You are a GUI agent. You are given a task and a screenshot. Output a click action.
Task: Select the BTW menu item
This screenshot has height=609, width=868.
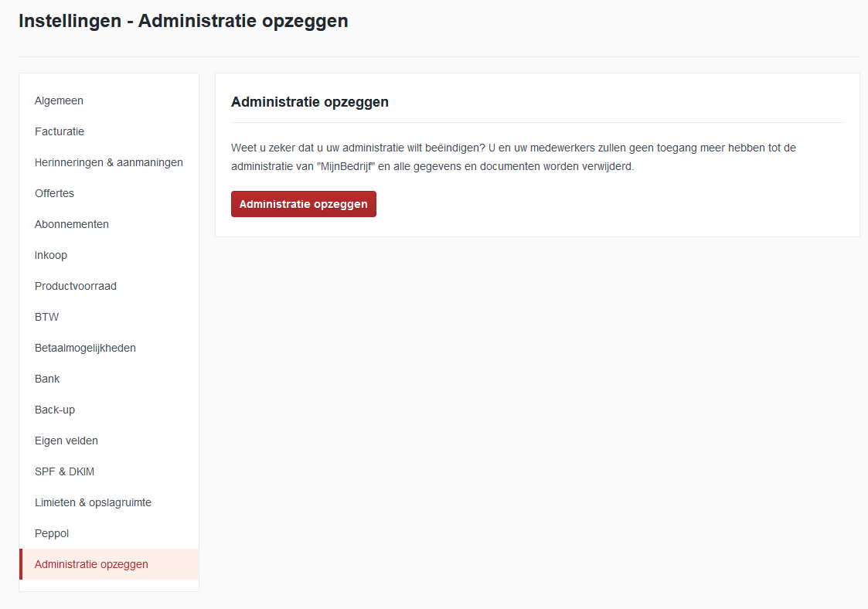tap(46, 317)
